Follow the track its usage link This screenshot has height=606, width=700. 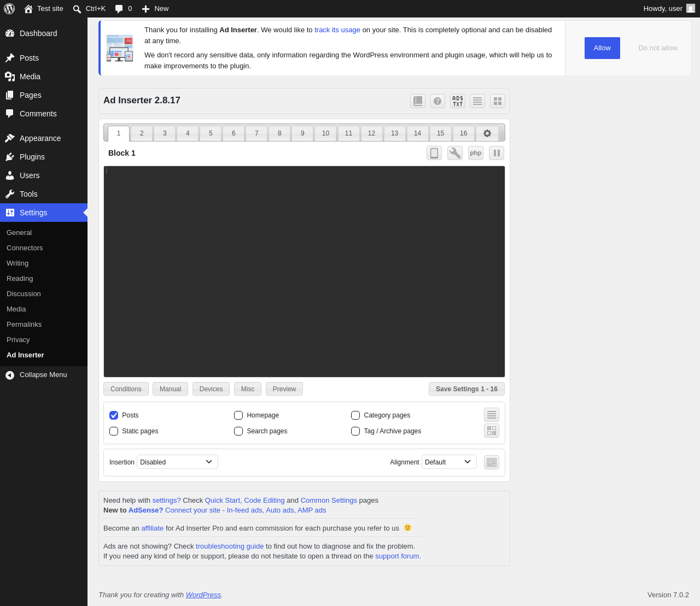click(337, 30)
